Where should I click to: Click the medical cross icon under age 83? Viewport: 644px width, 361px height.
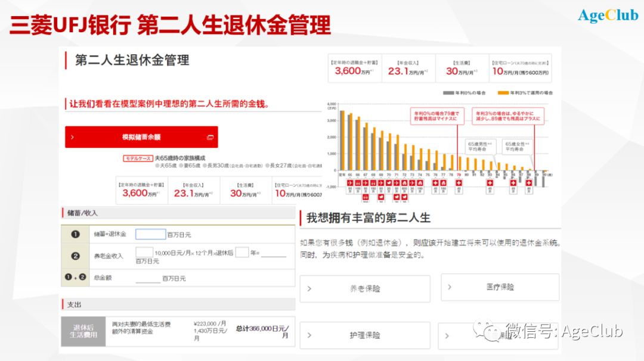490,182
